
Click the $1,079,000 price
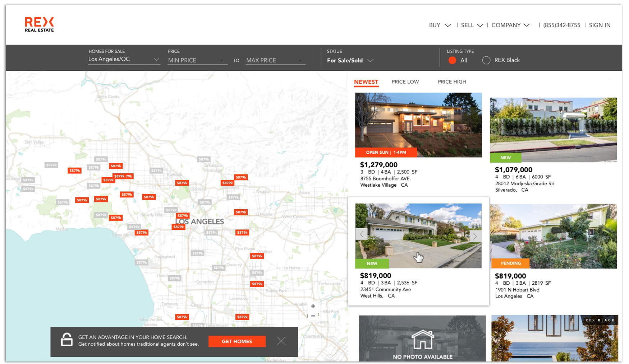click(x=514, y=170)
